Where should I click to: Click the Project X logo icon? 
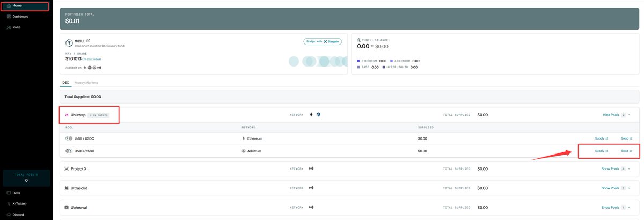pyautogui.click(x=67, y=168)
